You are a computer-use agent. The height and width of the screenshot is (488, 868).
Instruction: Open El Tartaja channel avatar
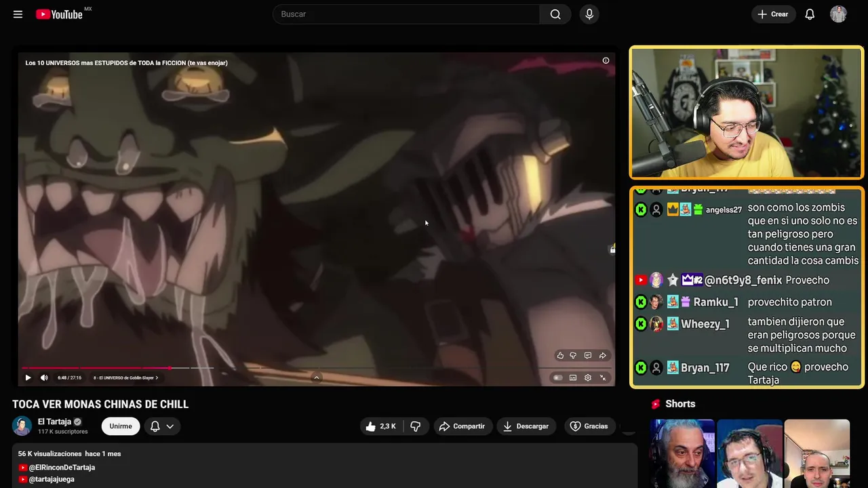tap(22, 426)
